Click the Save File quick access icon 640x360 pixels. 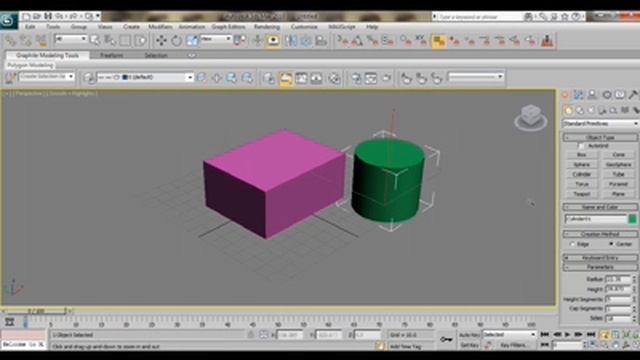(x=48, y=16)
